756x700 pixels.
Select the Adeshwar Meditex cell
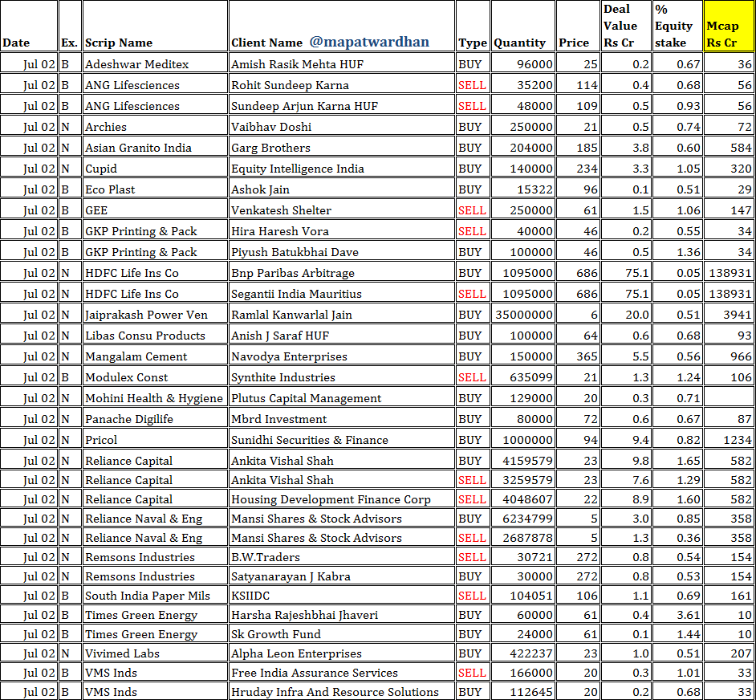tap(155, 64)
